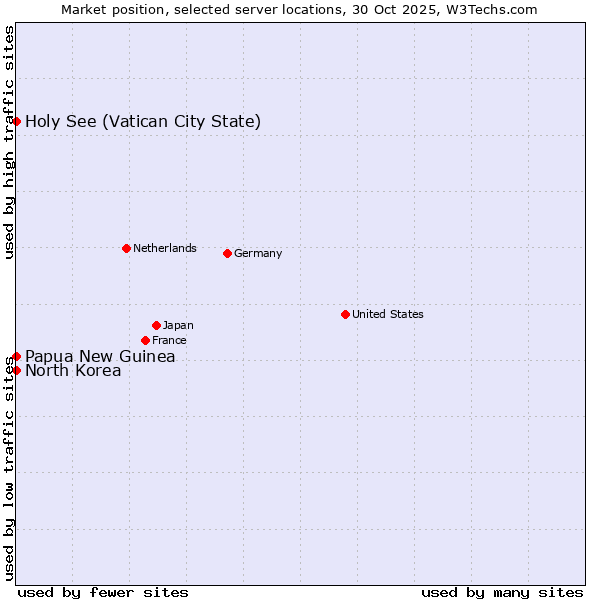Click the Netherlands label text
Viewport: 600px width, 600px height.
tap(165, 248)
